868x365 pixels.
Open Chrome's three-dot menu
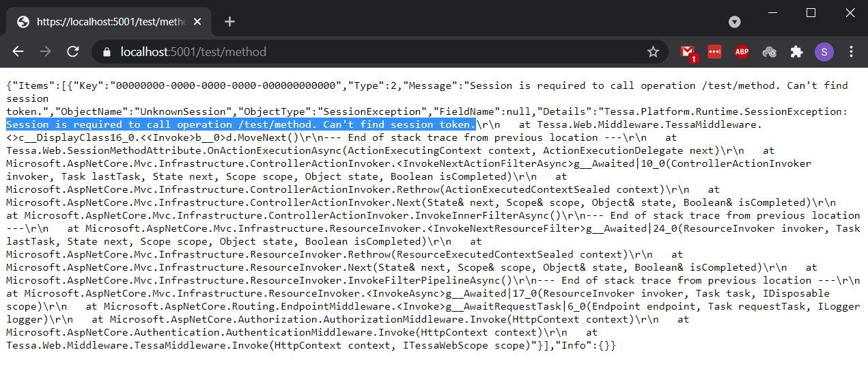[x=851, y=52]
